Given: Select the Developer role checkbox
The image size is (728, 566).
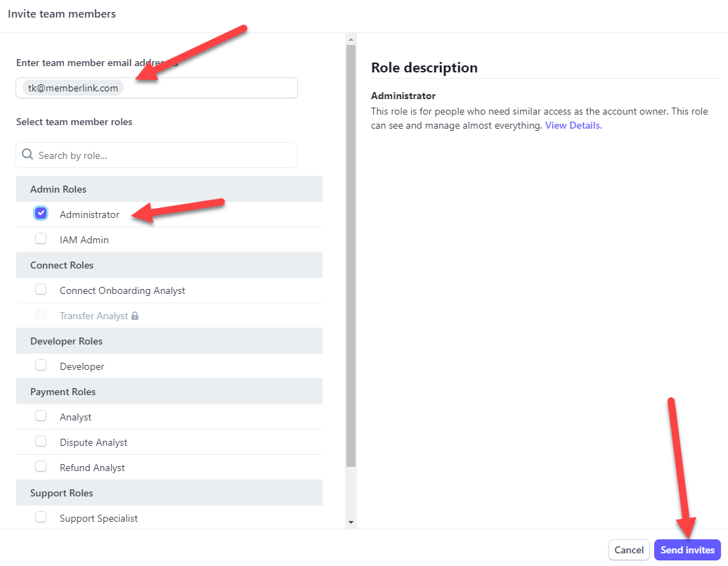Looking at the screenshot, I should pyautogui.click(x=41, y=365).
